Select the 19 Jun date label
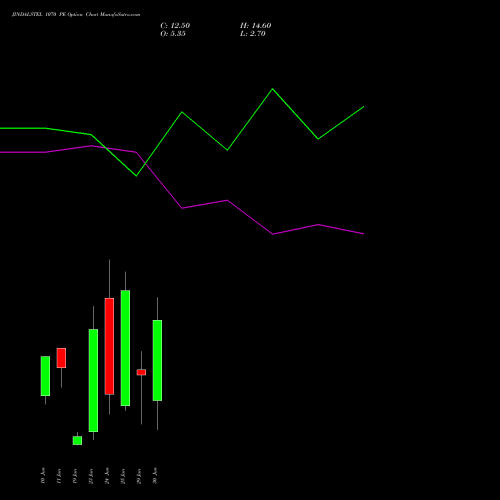 pyautogui.click(x=75, y=475)
